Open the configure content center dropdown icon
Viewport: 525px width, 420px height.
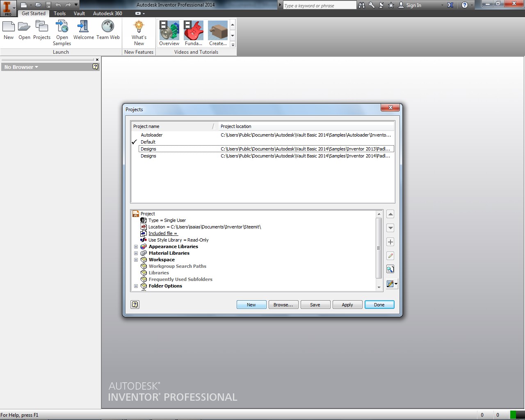(392, 283)
